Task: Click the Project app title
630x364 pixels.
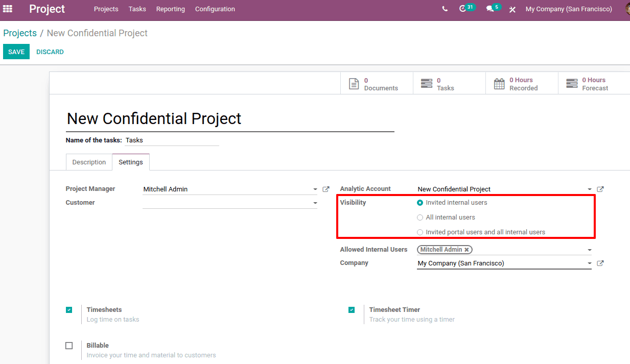Action: [47, 9]
